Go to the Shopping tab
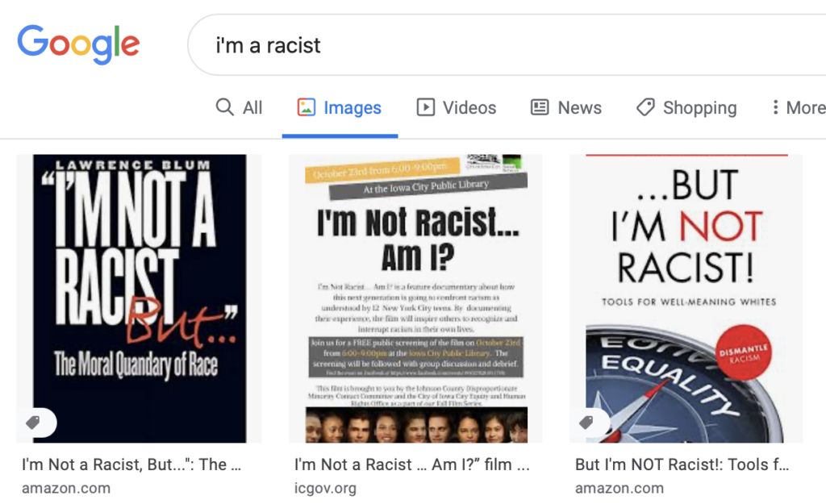826x504 pixels. click(686, 107)
